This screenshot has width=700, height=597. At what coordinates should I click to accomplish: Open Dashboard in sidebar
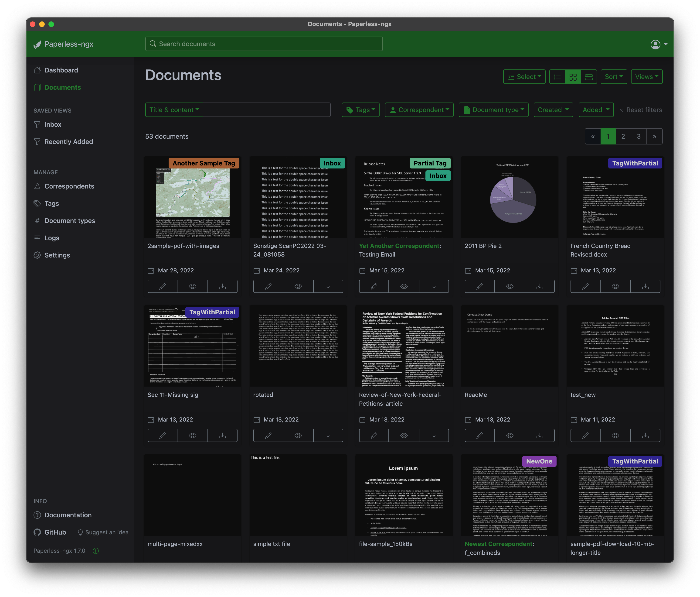[61, 70]
